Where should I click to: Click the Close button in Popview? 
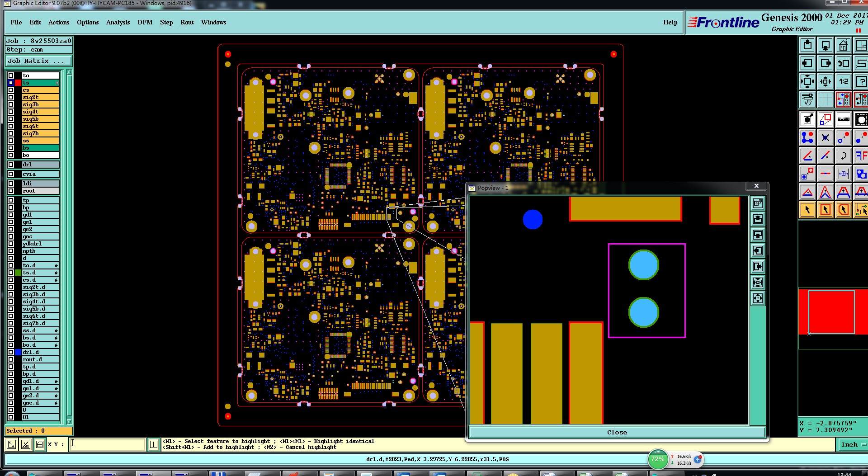(617, 432)
